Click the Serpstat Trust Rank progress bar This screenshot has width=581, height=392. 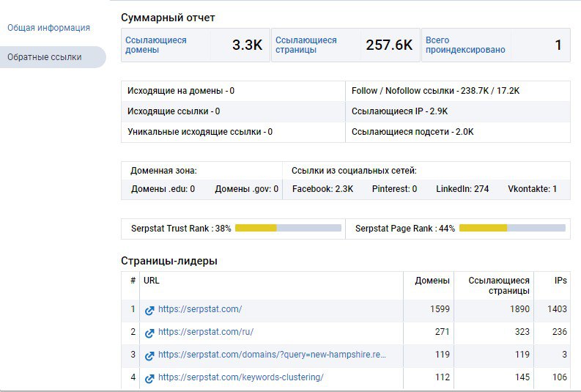pyautogui.click(x=288, y=228)
